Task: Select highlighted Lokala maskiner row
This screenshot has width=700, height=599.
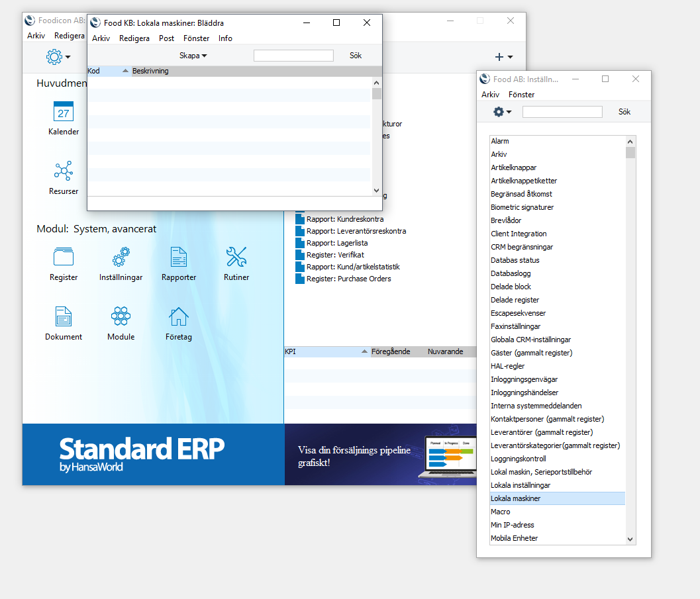Action: pos(558,498)
